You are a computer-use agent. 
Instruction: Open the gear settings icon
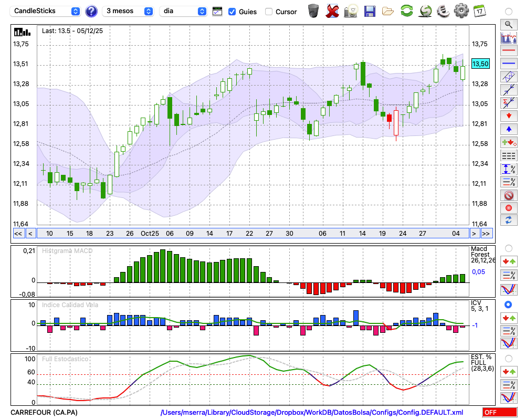[x=461, y=11]
